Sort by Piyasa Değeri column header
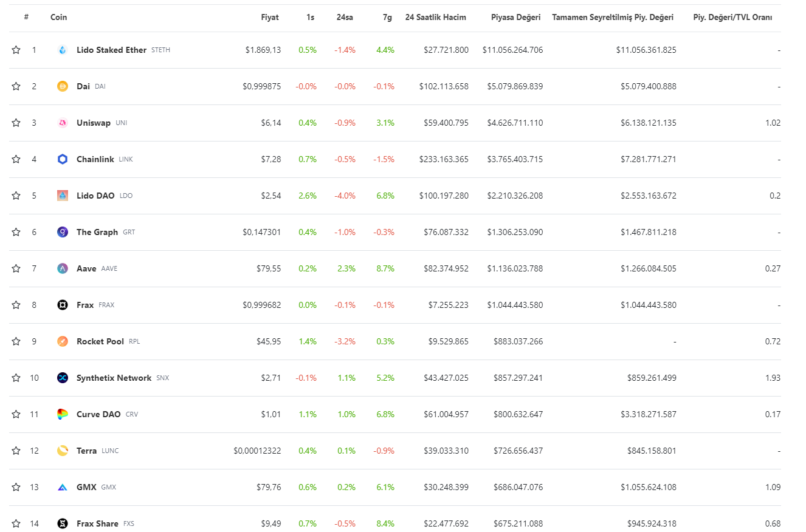This screenshot has width=806, height=532. click(515, 17)
